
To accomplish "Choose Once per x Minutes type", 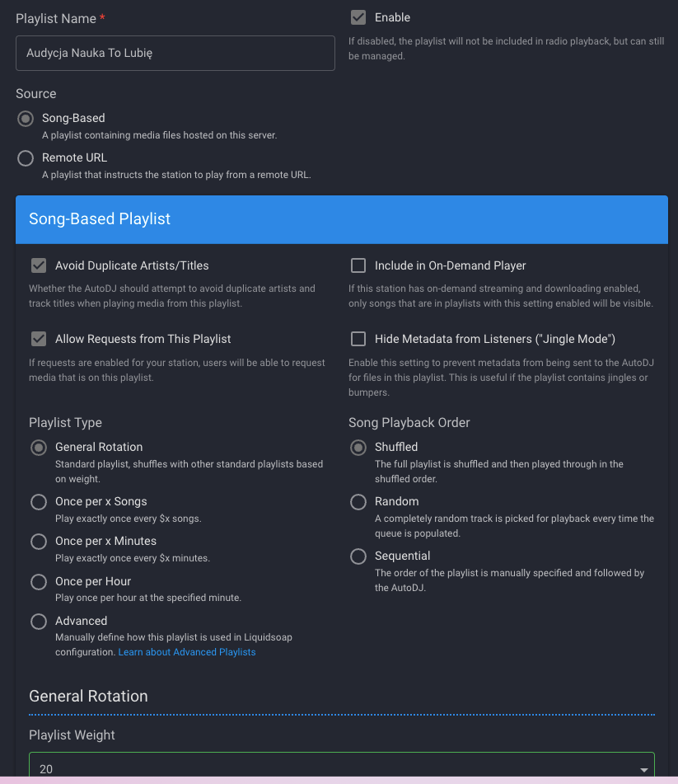I will point(39,542).
